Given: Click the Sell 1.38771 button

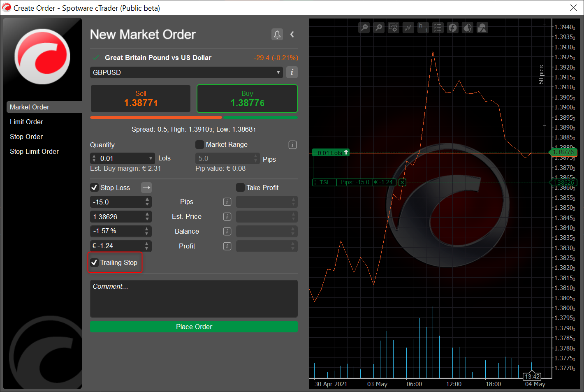Looking at the screenshot, I should pyautogui.click(x=141, y=99).
